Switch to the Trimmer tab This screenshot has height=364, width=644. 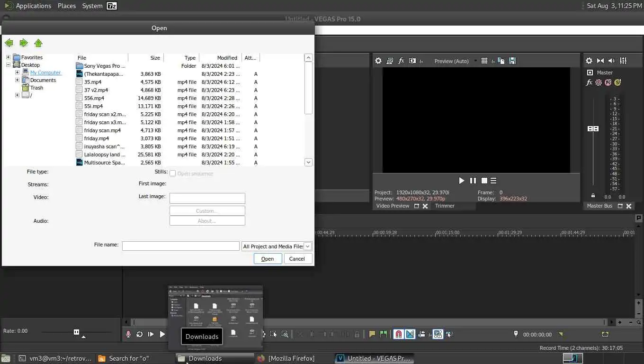445,206
